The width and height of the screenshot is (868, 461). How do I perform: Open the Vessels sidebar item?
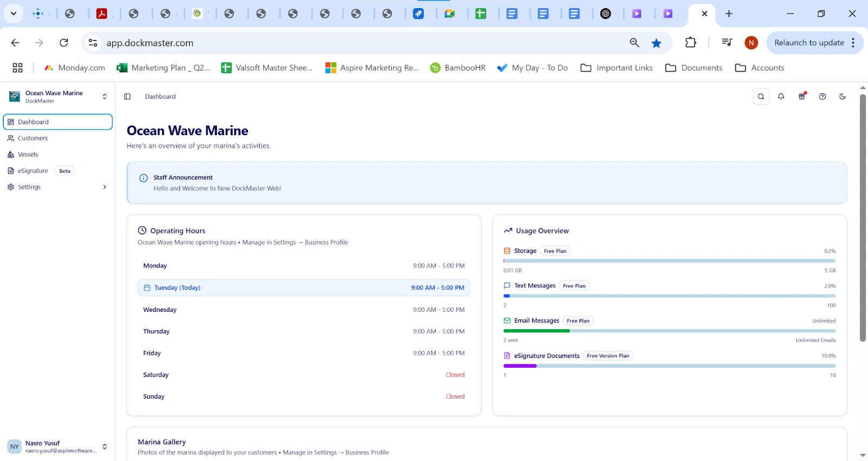tap(28, 155)
